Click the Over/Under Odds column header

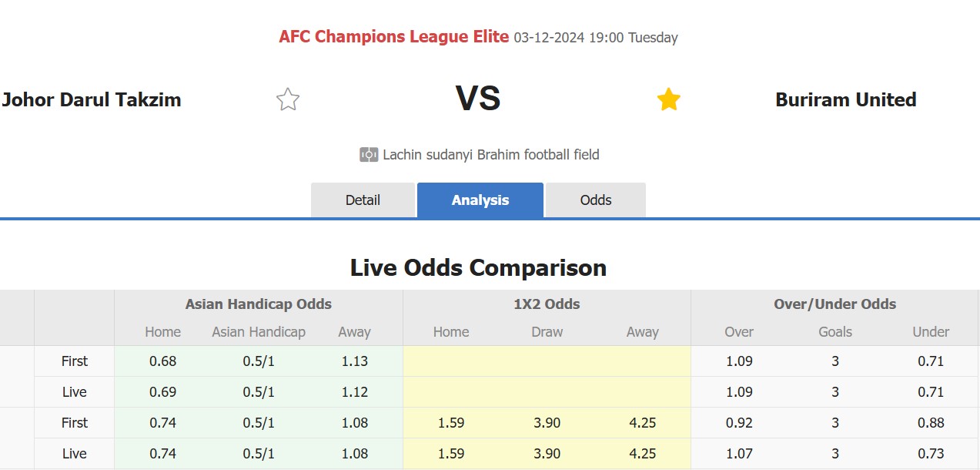click(835, 304)
